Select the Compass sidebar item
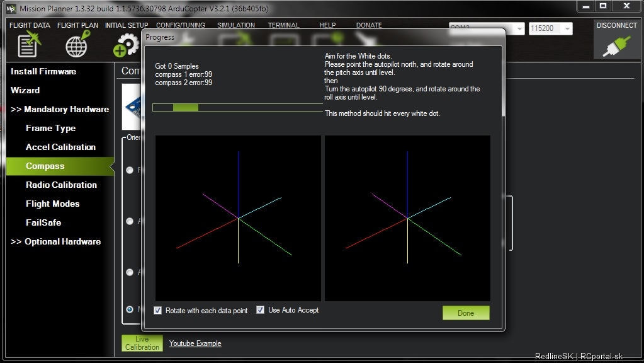Screen dimensions: 644x363 click(x=60, y=166)
